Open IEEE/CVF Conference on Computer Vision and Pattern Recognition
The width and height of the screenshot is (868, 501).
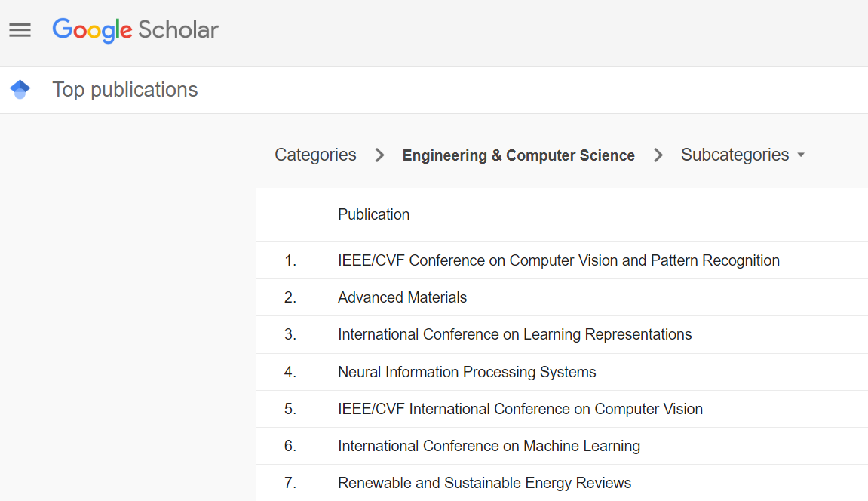click(x=558, y=260)
